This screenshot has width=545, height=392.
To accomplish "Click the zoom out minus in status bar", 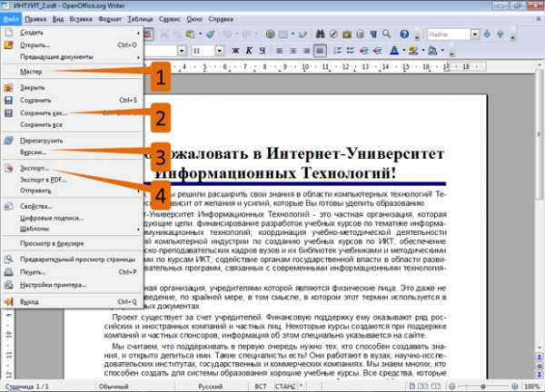I will point(451,386).
